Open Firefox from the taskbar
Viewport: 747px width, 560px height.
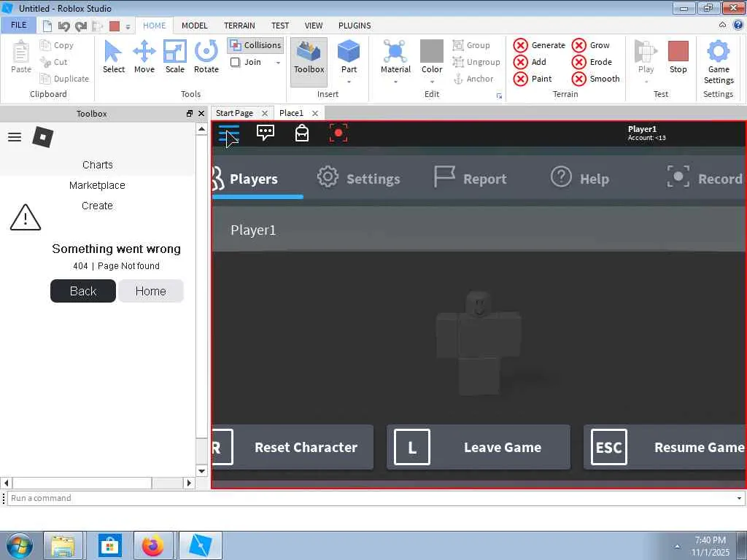(153, 545)
